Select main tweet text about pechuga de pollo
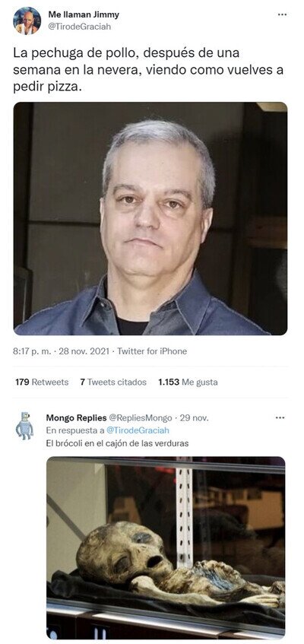This screenshot has height=644, width=304. pyautogui.click(x=148, y=70)
